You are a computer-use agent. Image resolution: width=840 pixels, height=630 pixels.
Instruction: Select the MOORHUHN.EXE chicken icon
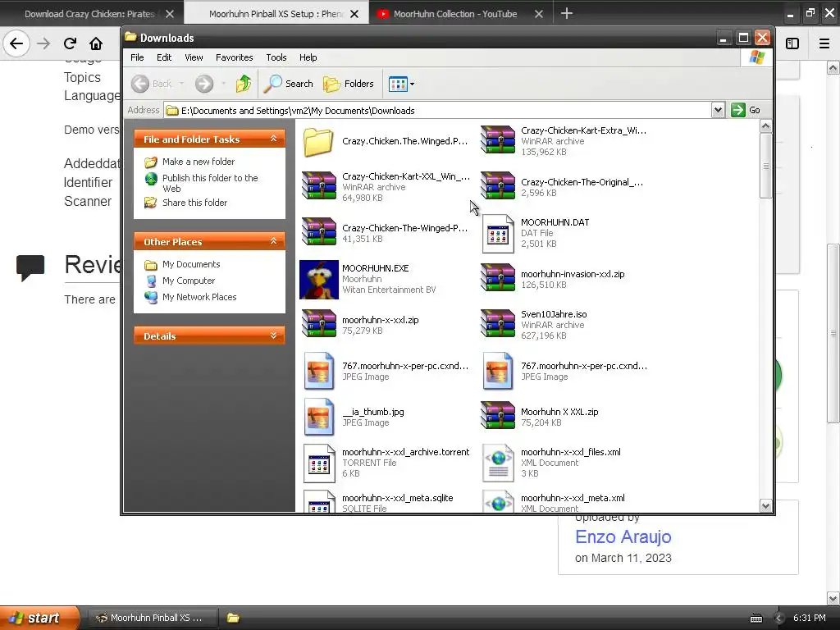[x=319, y=280]
